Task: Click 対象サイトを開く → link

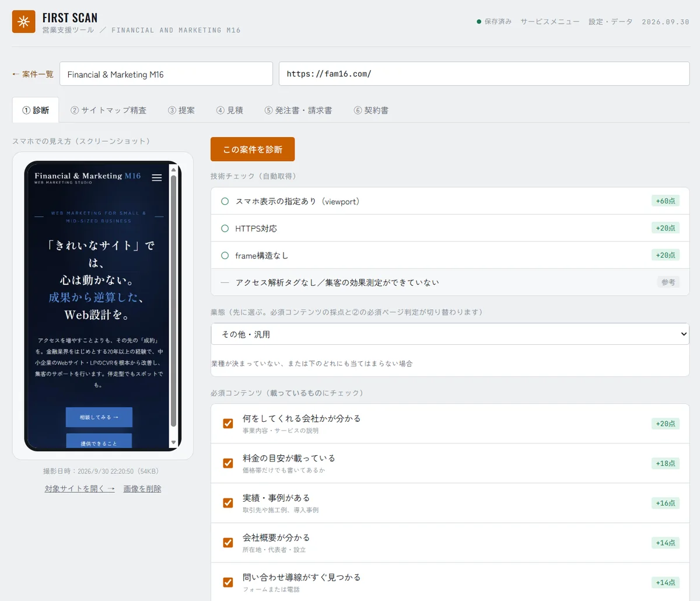Action: click(80, 488)
